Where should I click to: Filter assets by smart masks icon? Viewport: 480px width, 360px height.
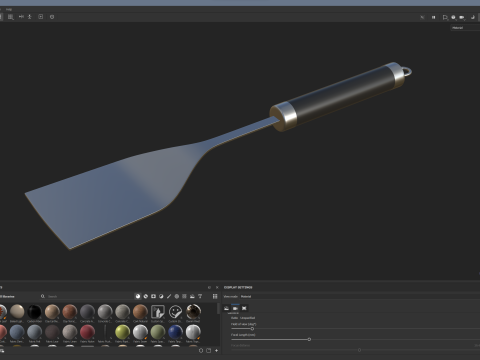[x=153, y=296]
